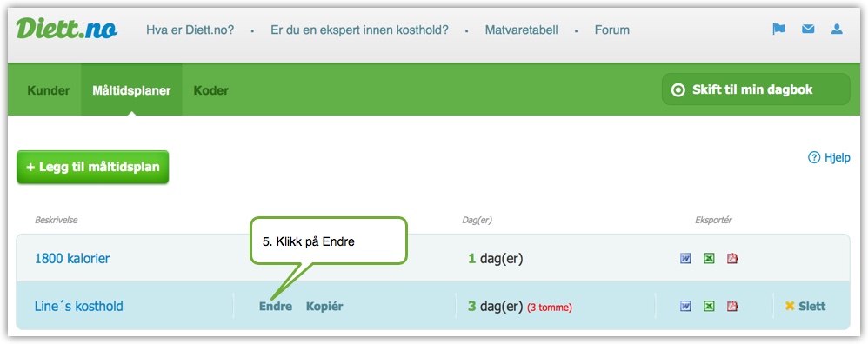Open Hva er Diett.no? link
Screen dimensions: 868x344
tap(190, 30)
